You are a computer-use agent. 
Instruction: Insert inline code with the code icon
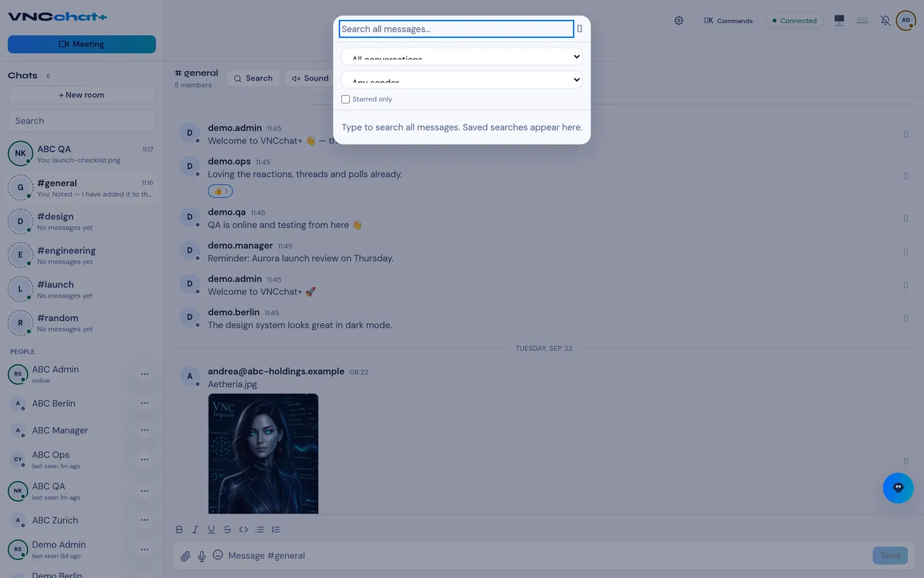coord(243,530)
